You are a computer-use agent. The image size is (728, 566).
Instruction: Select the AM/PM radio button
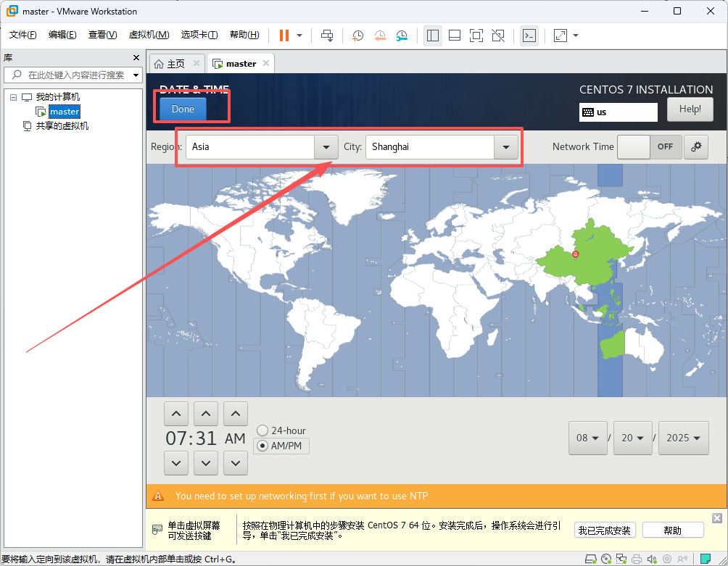tap(262, 446)
